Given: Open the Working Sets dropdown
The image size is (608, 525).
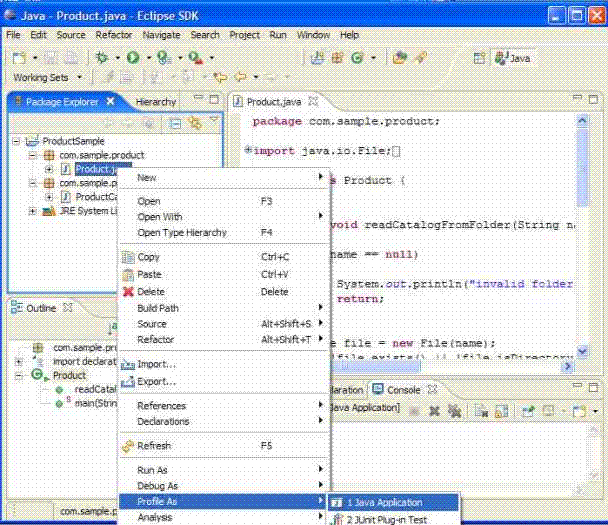Looking at the screenshot, I should (x=79, y=77).
